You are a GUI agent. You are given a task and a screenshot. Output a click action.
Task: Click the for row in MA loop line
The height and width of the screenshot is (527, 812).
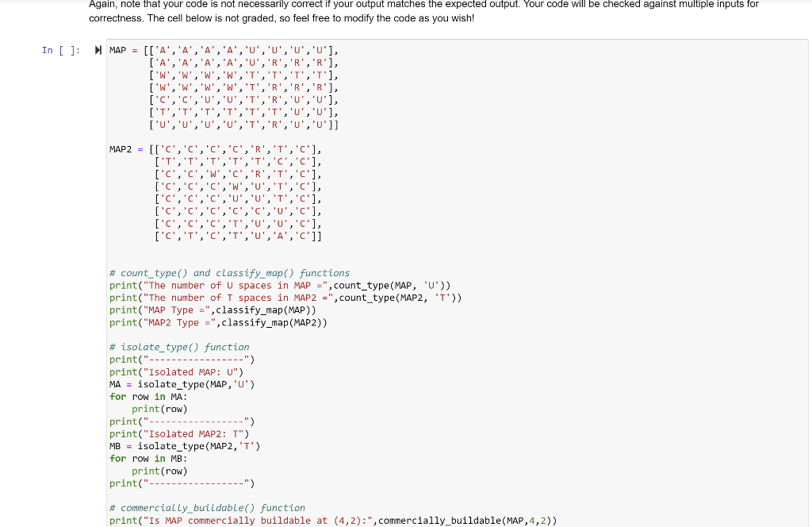(x=147, y=396)
